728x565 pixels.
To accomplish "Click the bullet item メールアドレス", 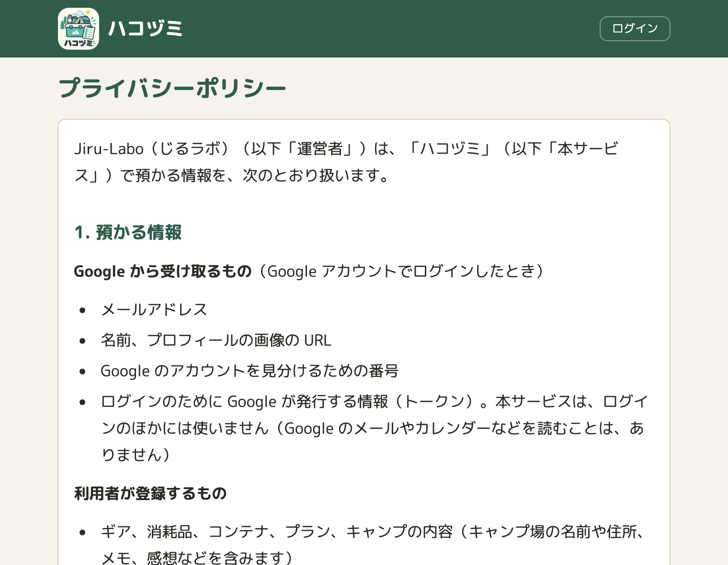I will click(154, 310).
